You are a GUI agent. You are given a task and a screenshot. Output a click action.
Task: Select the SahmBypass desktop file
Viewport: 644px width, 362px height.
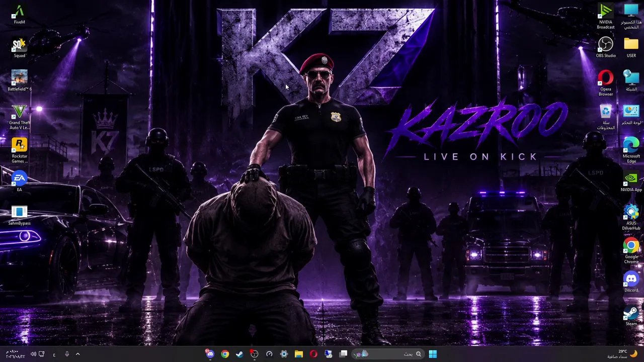pyautogui.click(x=19, y=216)
